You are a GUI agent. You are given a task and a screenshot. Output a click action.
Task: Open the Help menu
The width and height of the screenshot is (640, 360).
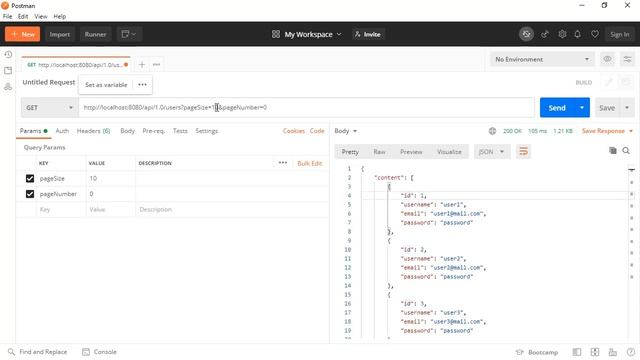[60, 16]
